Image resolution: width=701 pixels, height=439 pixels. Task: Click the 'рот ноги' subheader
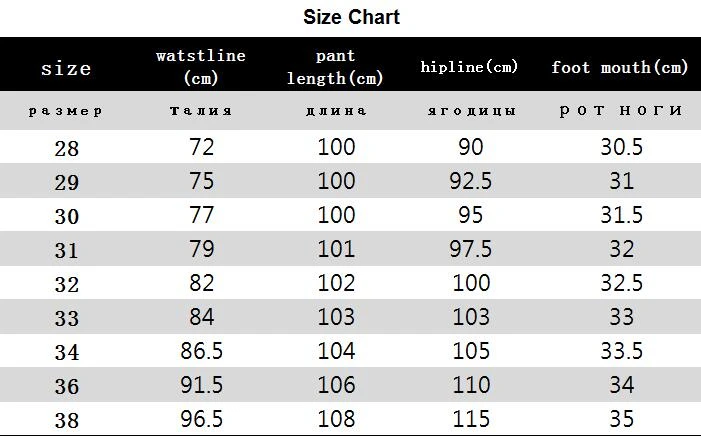coord(621,110)
